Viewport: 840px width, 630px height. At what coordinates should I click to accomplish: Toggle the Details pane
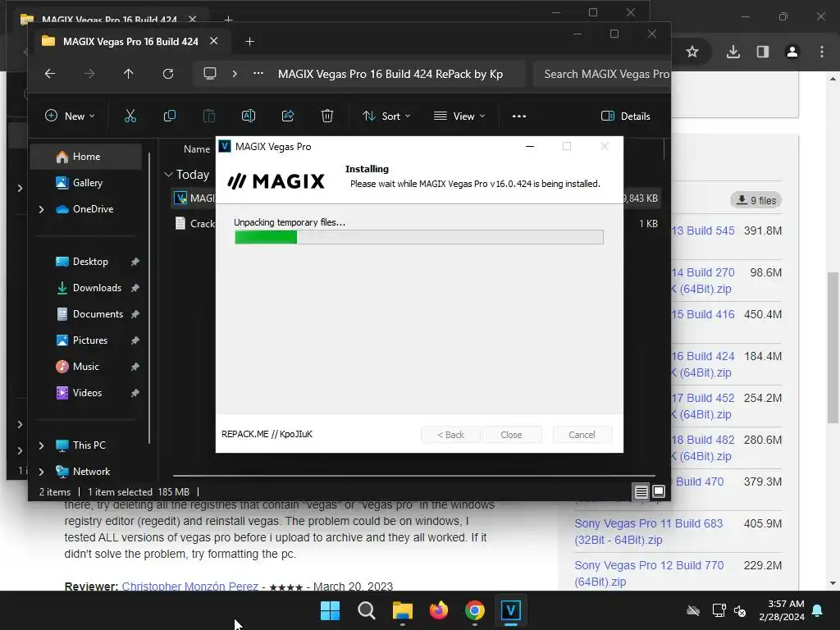[625, 116]
